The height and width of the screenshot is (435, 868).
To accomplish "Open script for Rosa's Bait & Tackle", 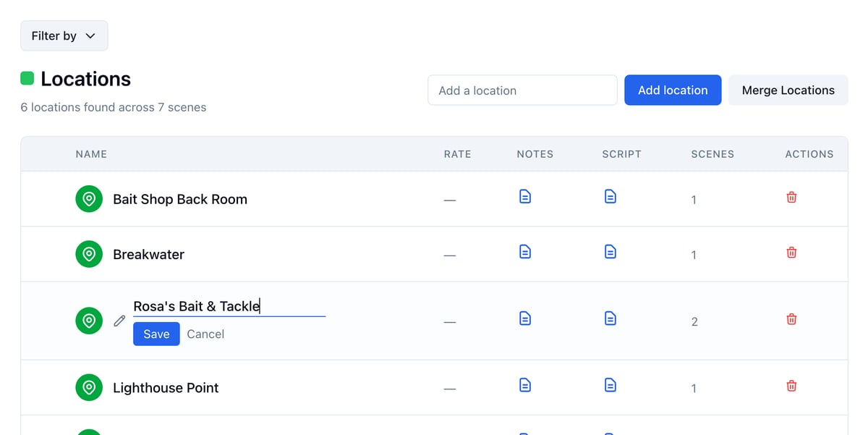I will pos(610,318).
